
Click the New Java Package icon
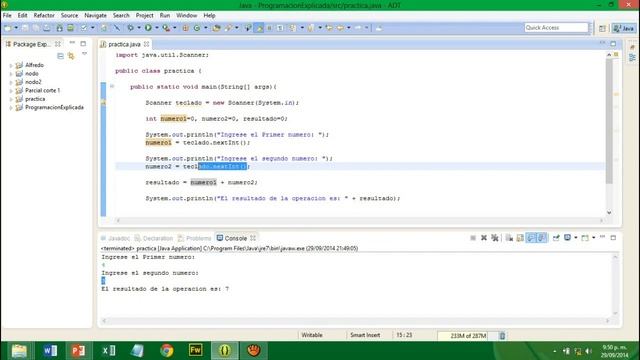tap(185, 28)
